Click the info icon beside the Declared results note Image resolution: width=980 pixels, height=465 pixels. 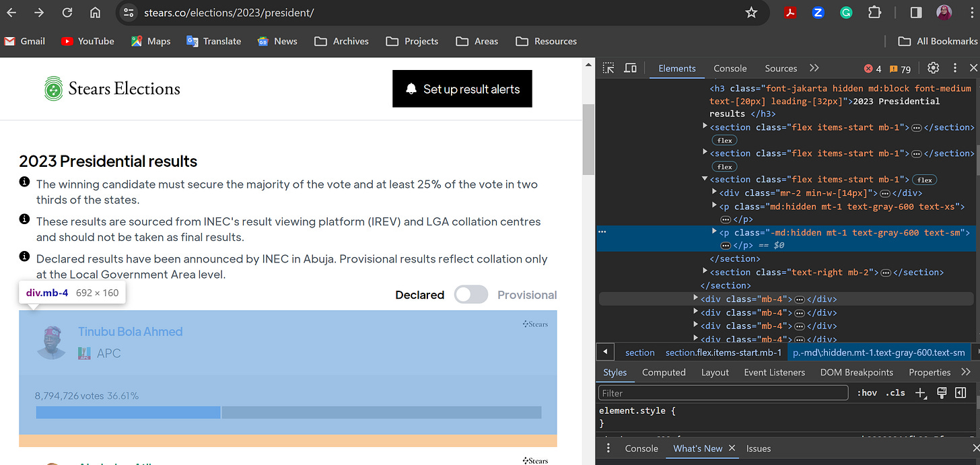point(24,256)
